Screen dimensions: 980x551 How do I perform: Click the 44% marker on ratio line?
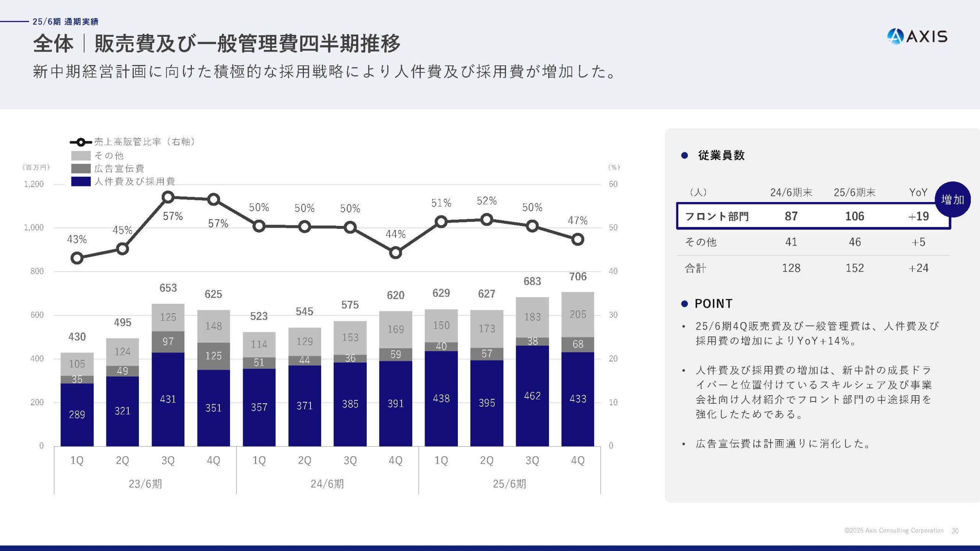click(395, 253)
